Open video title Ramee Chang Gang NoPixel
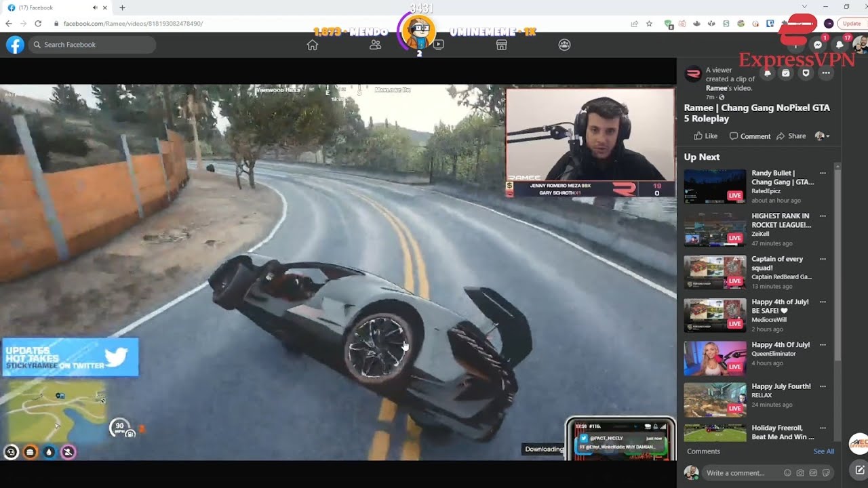The height and width of the screenshot is (488, 868). (x=757, y=113)
